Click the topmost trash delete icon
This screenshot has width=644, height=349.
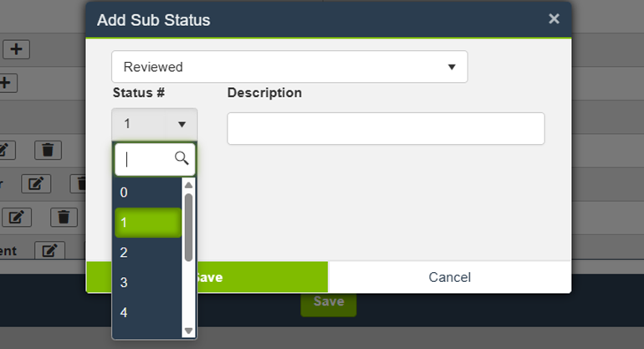(48, 150)
